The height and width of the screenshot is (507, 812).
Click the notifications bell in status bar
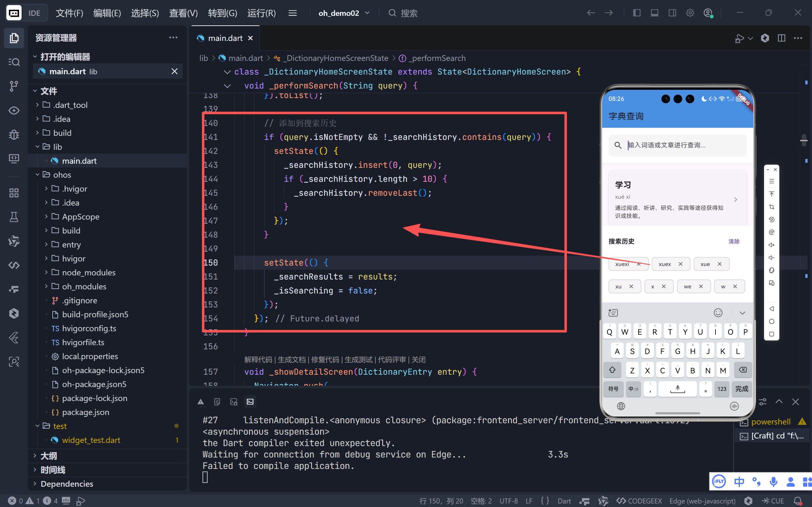click(798, 501)
